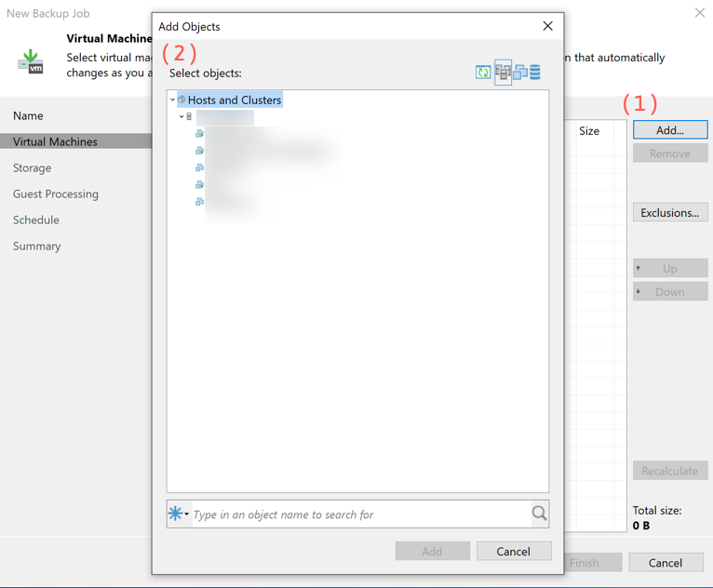Go to the Storage wizard step
Viewport: 713px width, 588px height.
33,167
